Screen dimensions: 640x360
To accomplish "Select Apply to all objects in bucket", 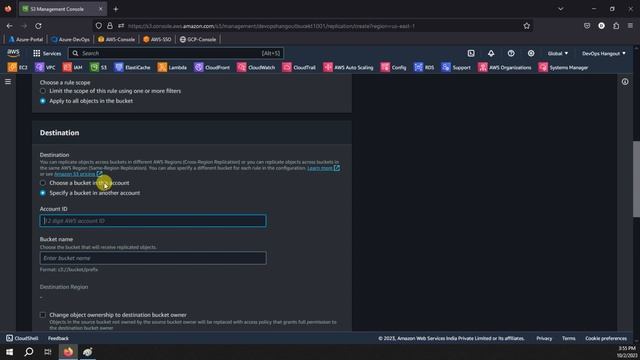I will click(x=43, y=101).
